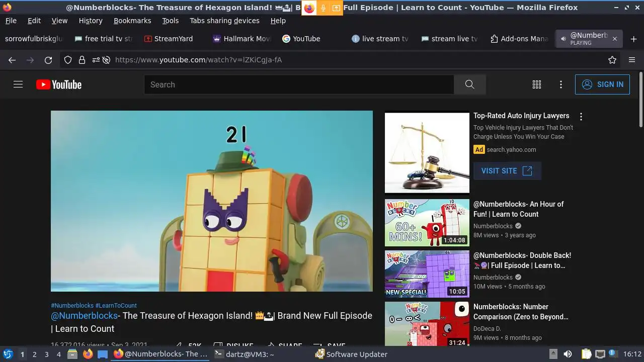Open the clipboard tray icon
This screenshot has width=644, height=362.
click(587, 354)
